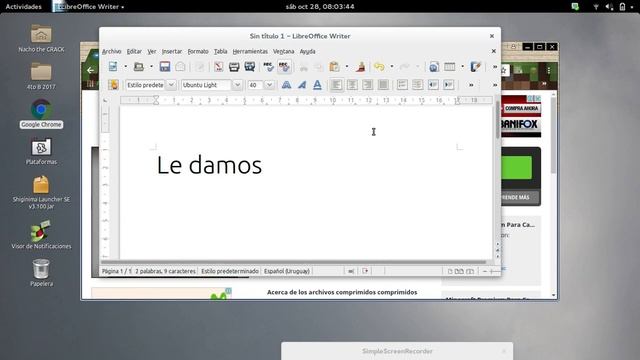Open the New document dropdown arrow

point(125,67)
